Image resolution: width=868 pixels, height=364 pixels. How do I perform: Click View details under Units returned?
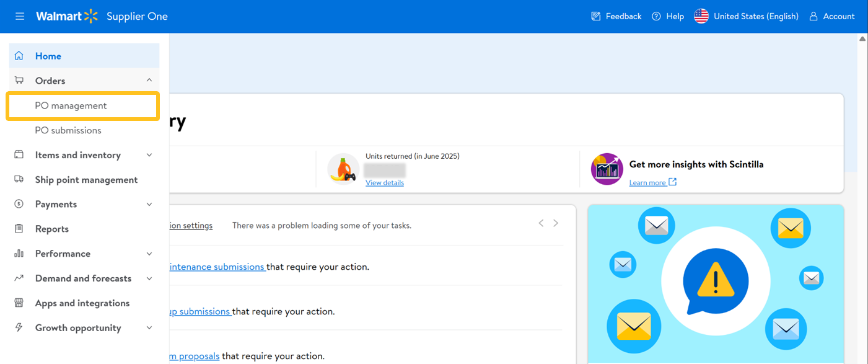[x=385, y=182]
